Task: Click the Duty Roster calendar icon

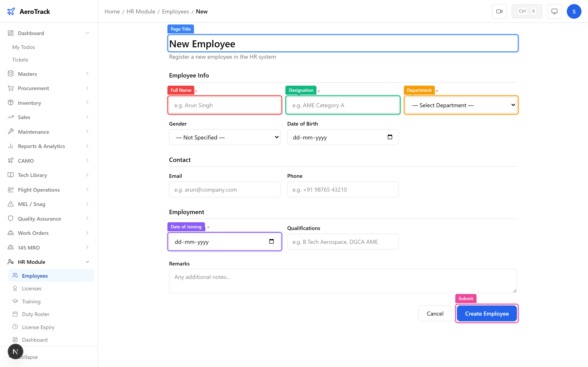Action: pyautogui.click(x=15, y=314)
